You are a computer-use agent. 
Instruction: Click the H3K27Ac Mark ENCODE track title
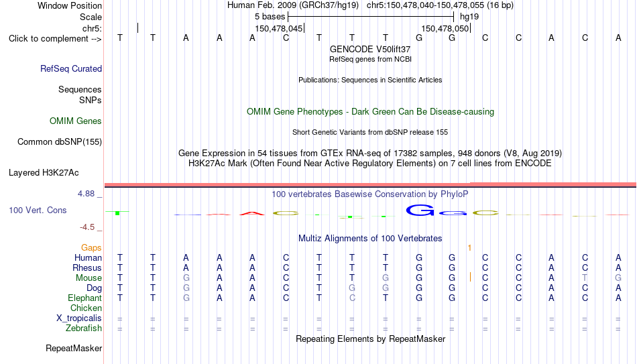(x=370, y=164)
